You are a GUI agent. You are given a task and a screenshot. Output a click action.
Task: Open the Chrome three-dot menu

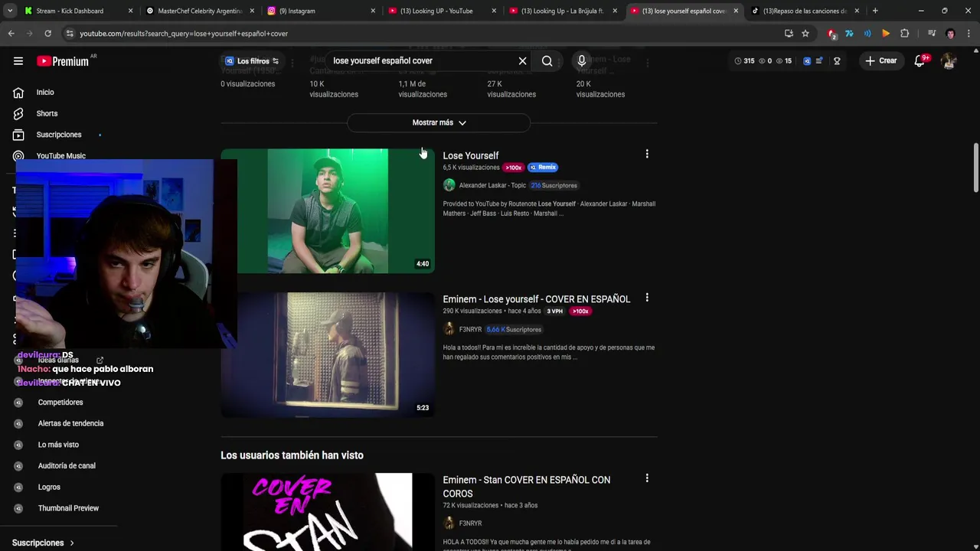click(x=969, y=34)
